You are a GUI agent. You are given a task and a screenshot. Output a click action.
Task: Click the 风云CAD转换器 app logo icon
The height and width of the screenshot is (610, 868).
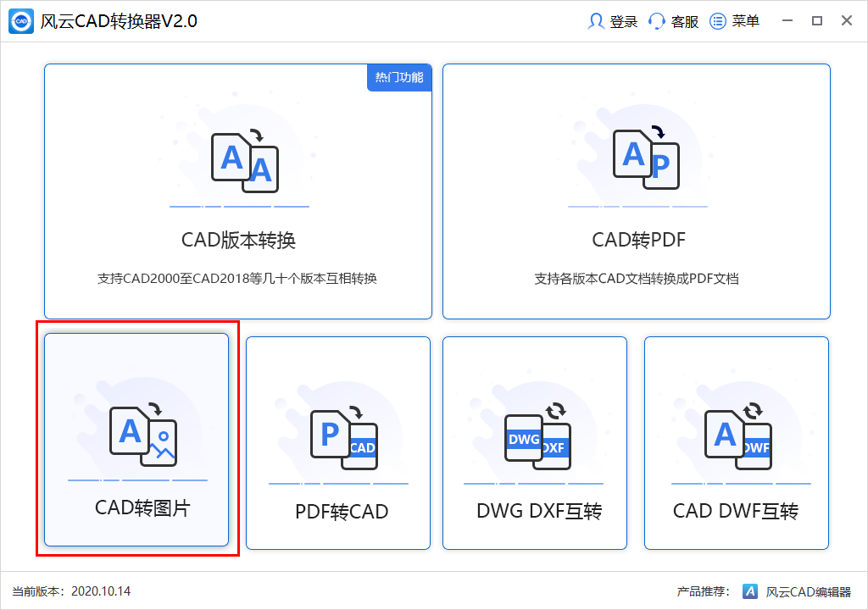click(x=21, y=21)
